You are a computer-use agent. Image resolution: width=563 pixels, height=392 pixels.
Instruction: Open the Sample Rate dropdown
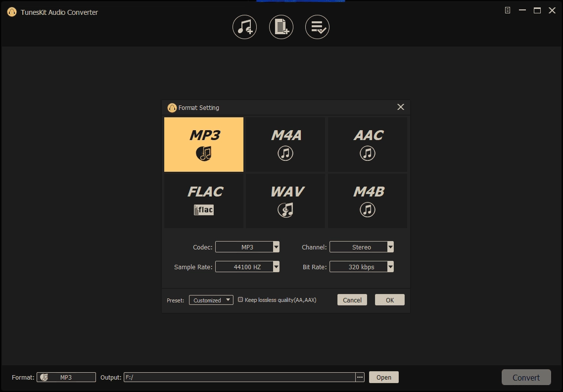pyautogui.click(x=247, y=267)
